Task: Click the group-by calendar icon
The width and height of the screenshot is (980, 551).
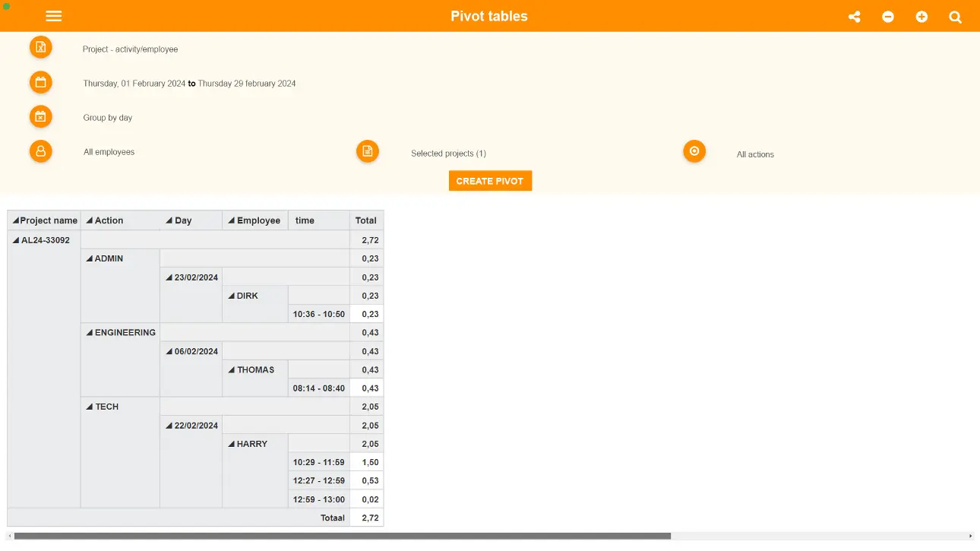Action: [x=41, y=116]
